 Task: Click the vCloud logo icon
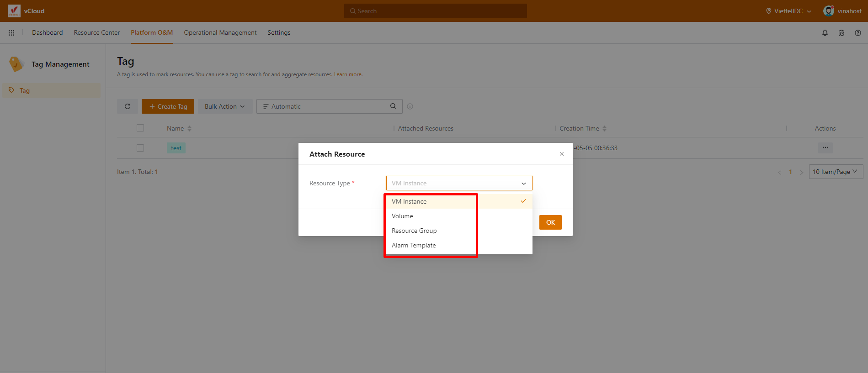(x=14, y=11)
